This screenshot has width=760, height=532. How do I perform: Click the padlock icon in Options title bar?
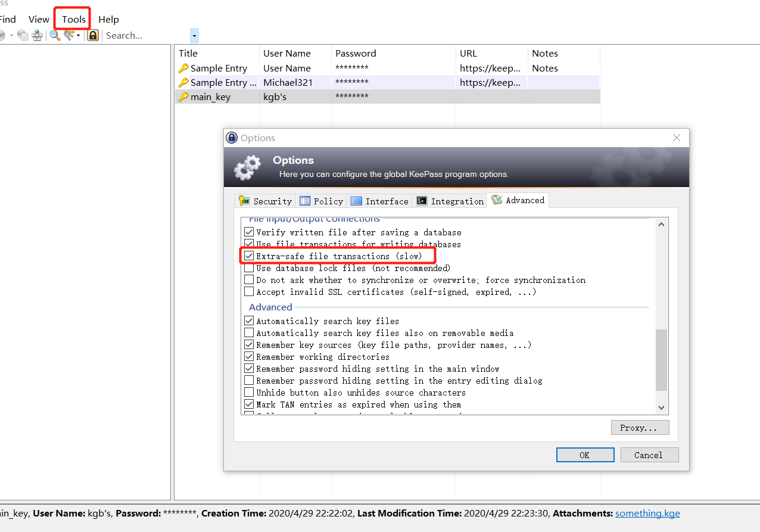click(x=232, y=138)
